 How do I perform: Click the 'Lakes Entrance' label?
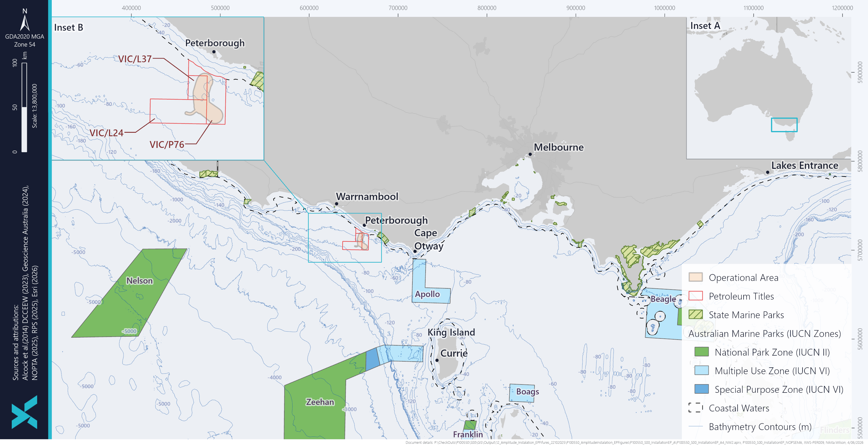pyautogui.click(x=805, y=166)
